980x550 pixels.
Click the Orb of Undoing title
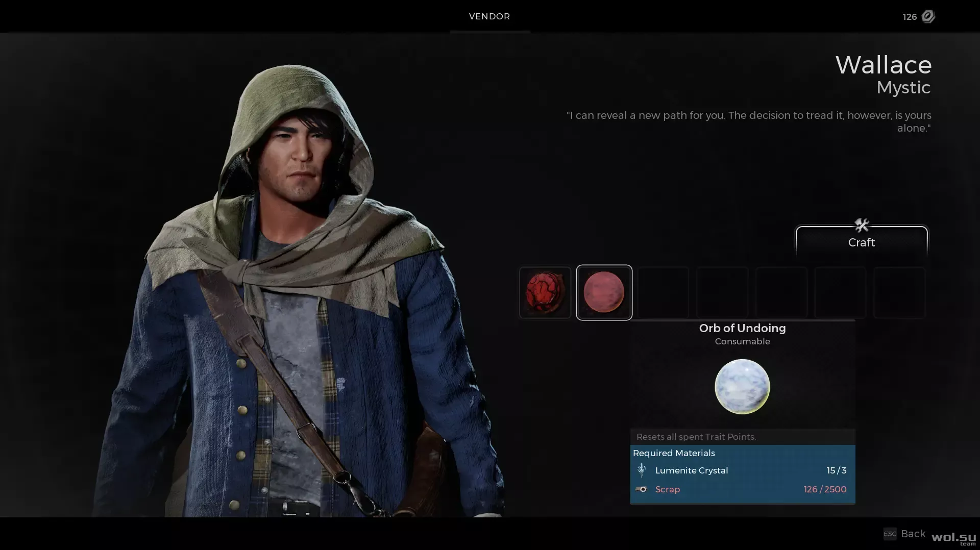(x=742, y=328)
